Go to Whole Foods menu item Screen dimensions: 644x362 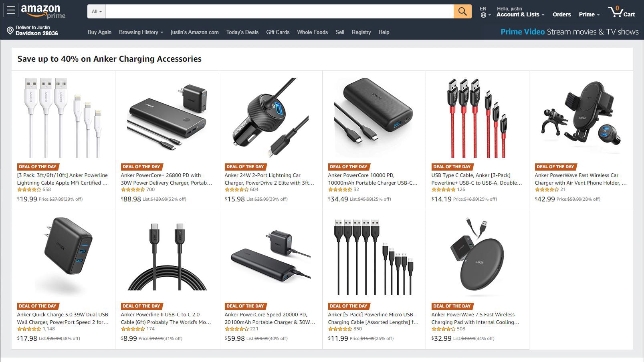point(313,32)
